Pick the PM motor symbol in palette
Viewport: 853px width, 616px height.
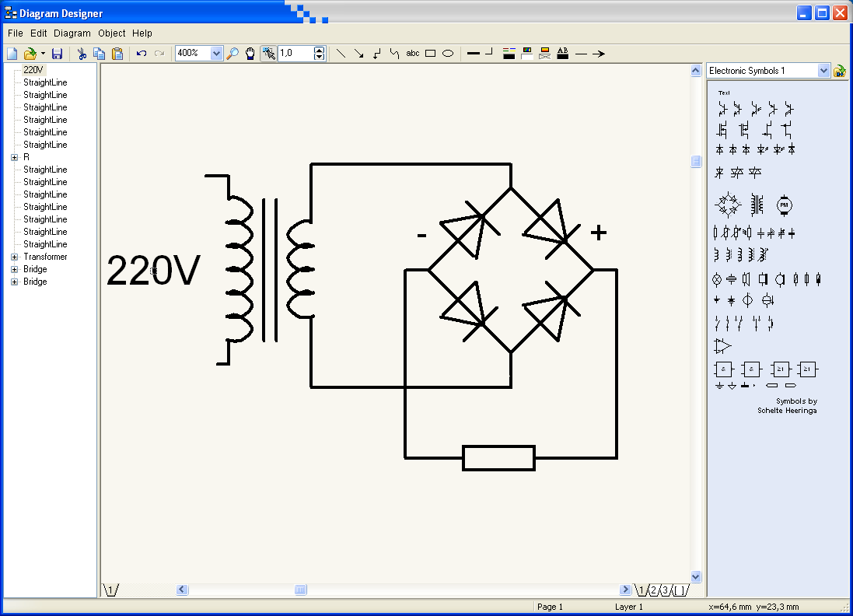[784, 205]
